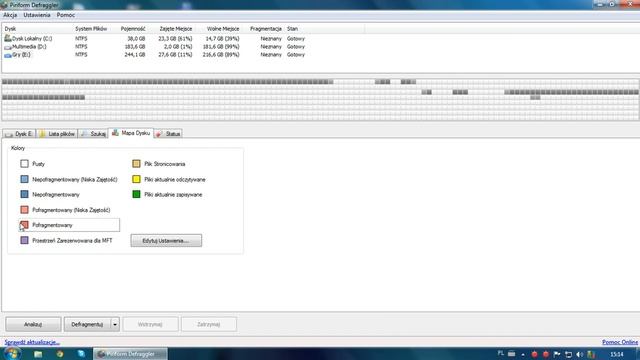Click the Zajęte Miejsce column header
This screenshot has height=360, width=640.
tap(176, 29)
